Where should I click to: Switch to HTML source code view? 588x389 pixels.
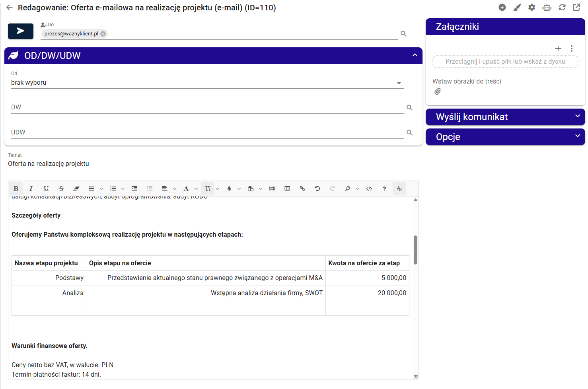(x=369, y=189)
